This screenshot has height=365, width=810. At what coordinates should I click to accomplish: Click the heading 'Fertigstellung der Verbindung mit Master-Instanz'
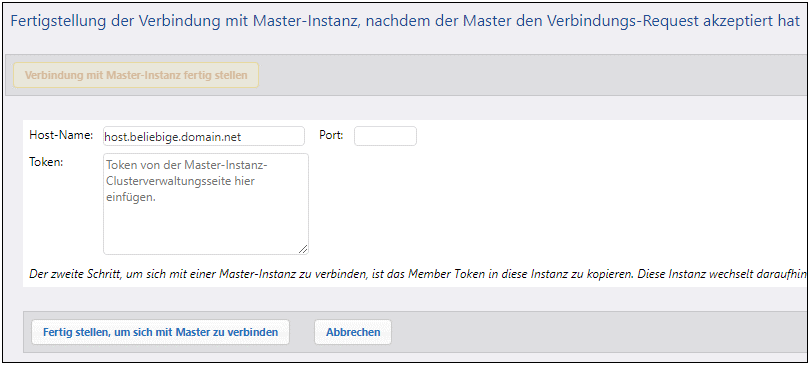pyautogui.click(x=405, y=21)
